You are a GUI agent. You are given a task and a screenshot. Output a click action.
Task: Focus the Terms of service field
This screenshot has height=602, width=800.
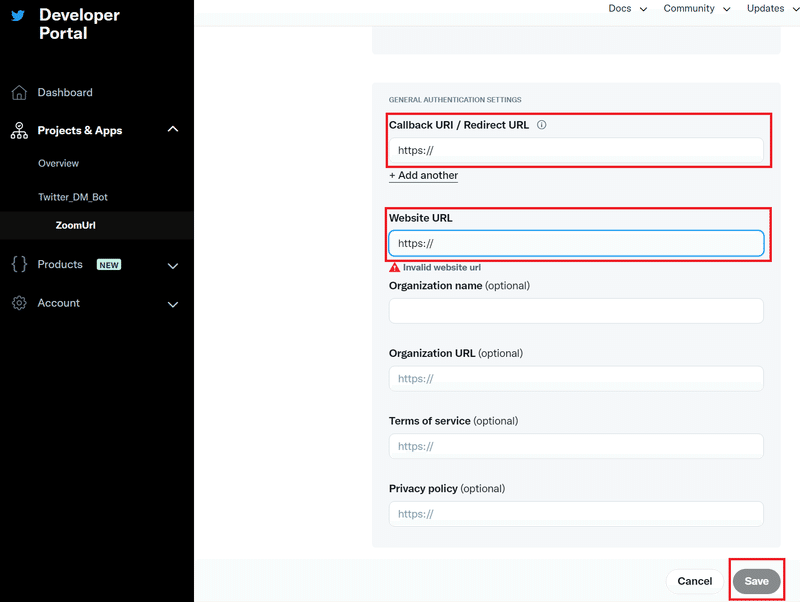point(576,446)
